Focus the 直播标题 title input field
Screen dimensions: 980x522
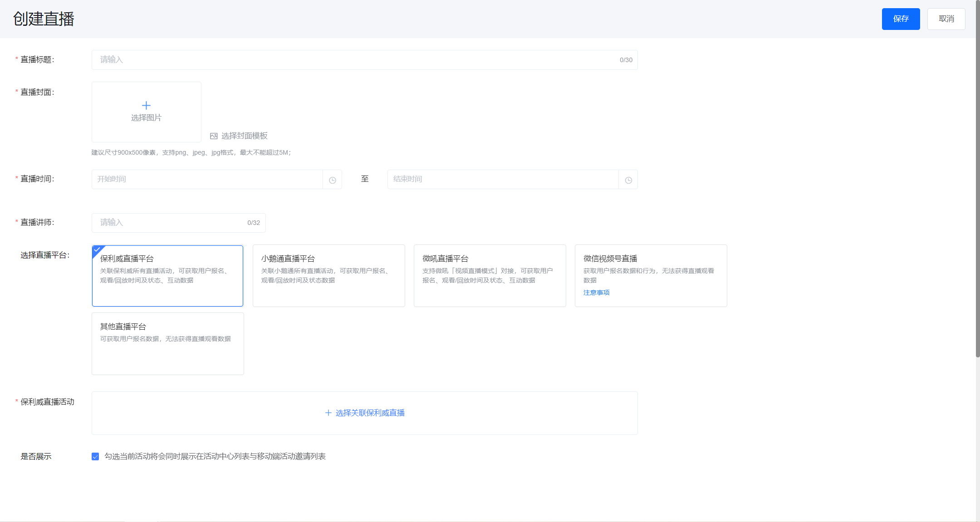[x=364, y=60]
